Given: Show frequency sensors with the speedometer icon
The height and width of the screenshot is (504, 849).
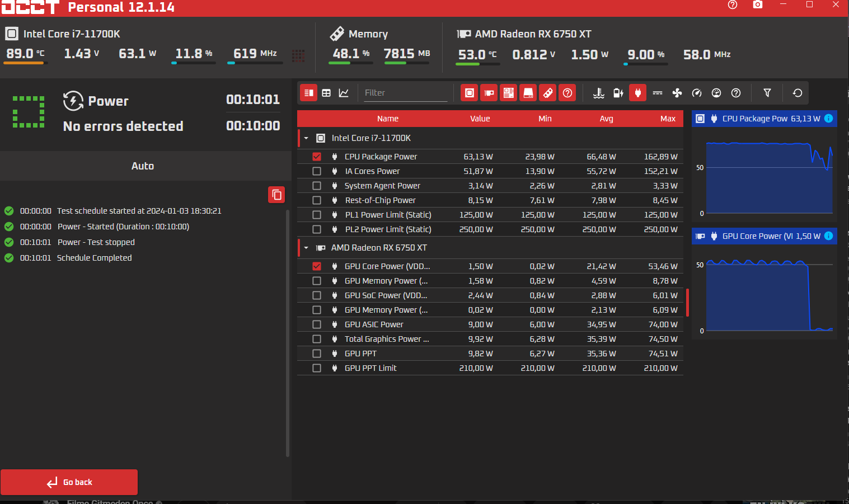Looking at the screenshot, I should pyautogui.click(x=697, y=93).
